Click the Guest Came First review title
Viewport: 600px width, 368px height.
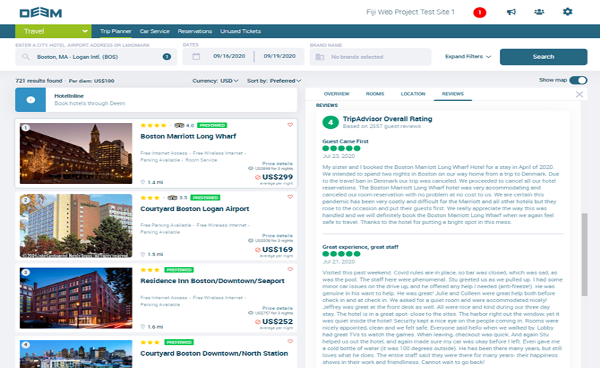[x=345, y=141]
